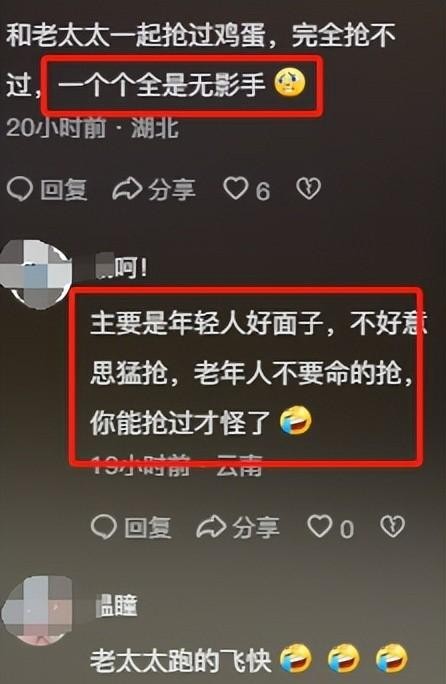Like the Hubei comment with 6 likes
446x684 pixels.
[236, 189]
